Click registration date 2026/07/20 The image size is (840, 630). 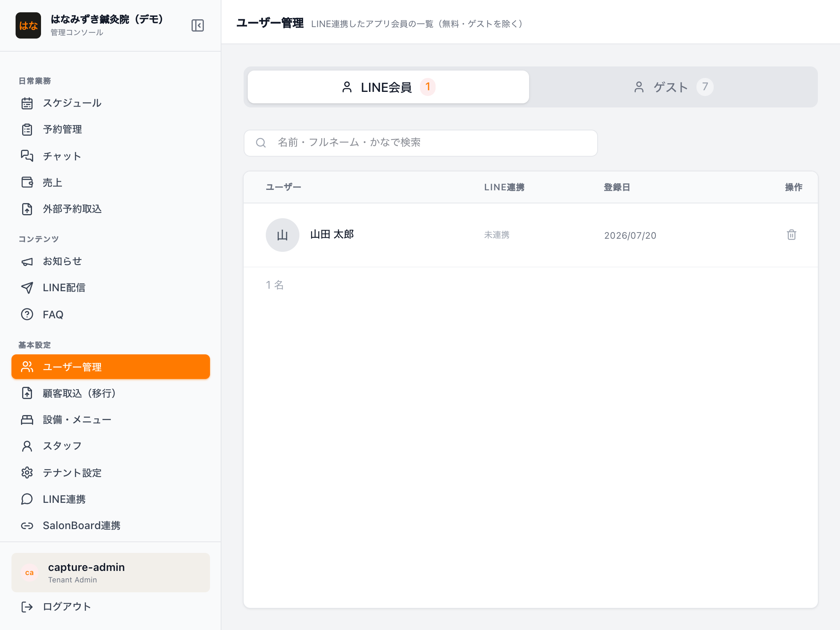[630, 235]
